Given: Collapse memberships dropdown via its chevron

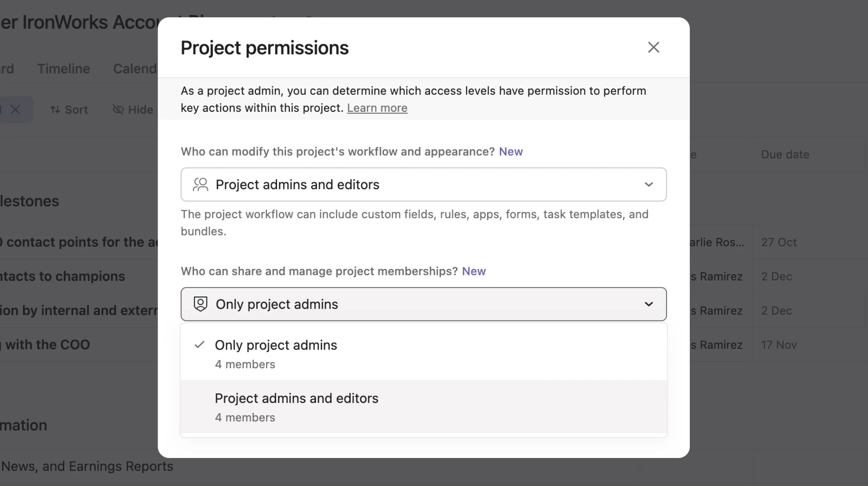Looking at the screenshot, I should coord(649,304).
